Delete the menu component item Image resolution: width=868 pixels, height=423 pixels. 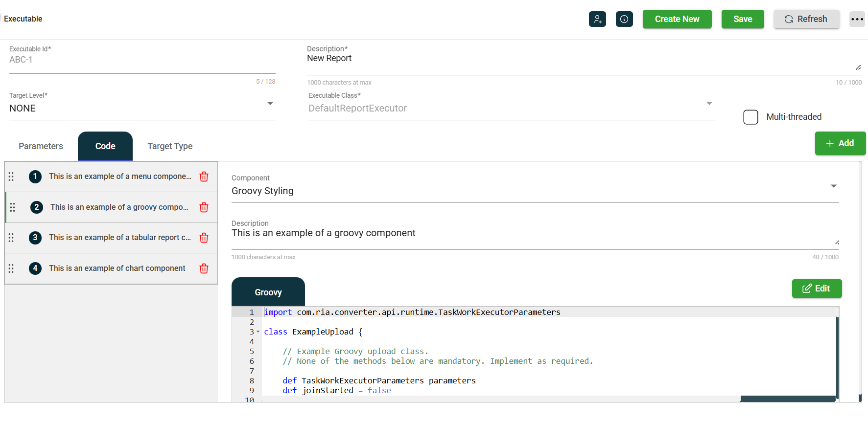tap(204, 177)
